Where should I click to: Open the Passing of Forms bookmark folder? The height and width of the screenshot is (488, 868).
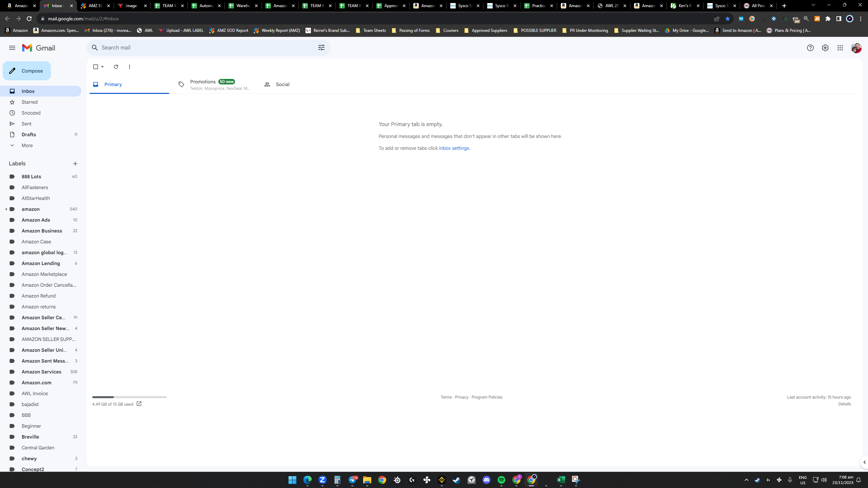(411, 30)
